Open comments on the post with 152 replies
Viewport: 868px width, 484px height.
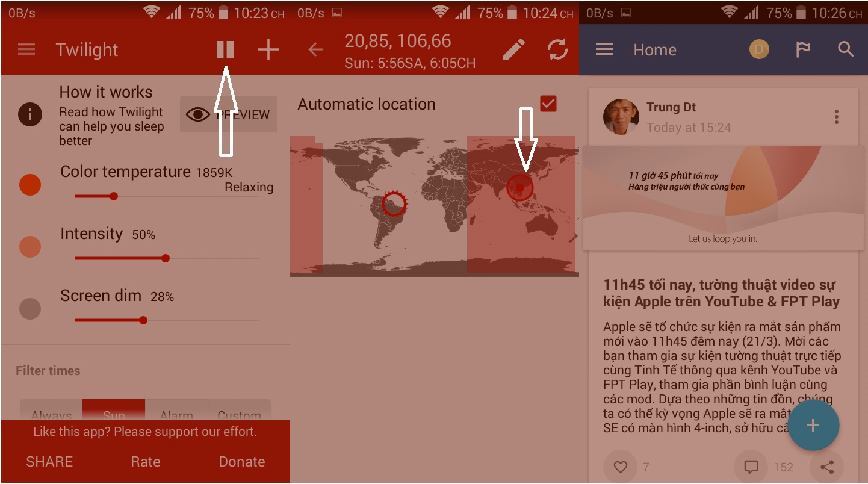[751, 467]
